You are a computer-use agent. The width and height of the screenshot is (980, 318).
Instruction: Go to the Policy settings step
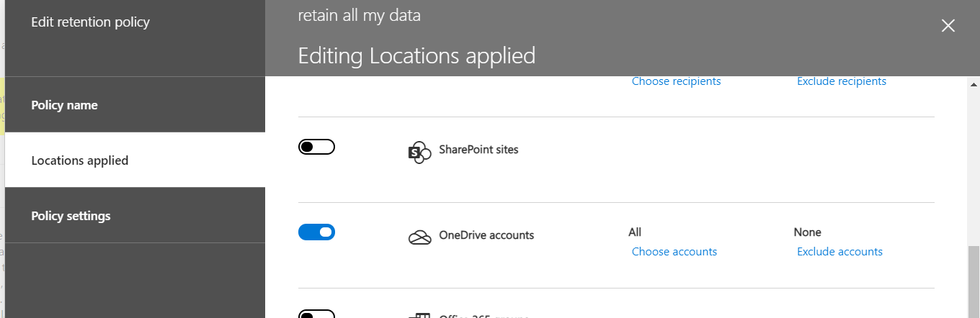pyautogui.click(x=135, y=216)
